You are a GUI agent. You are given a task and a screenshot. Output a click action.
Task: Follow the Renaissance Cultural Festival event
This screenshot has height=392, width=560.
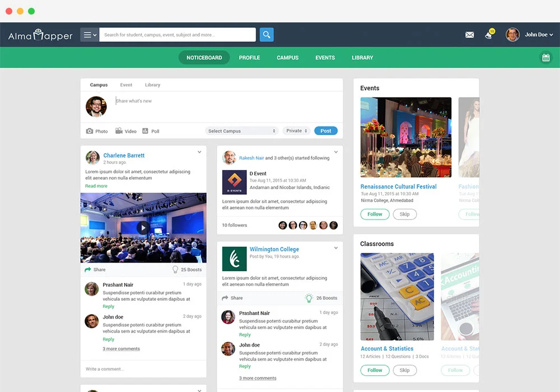tap(375, 214)
